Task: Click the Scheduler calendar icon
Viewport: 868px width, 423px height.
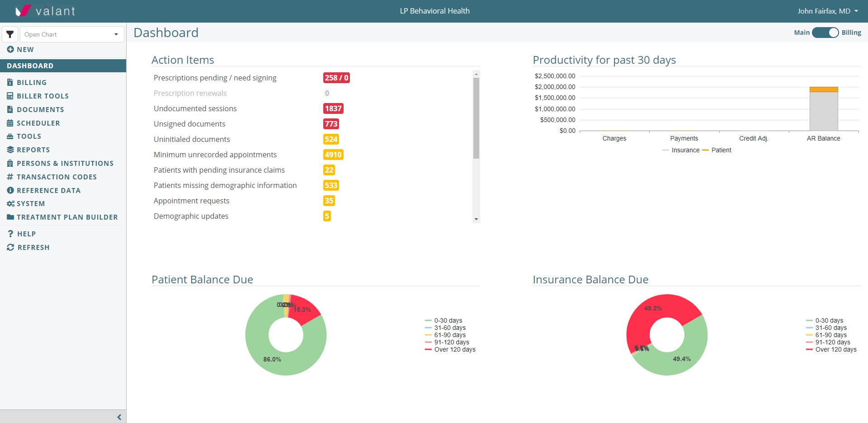Action: click(x=10, y=123)
